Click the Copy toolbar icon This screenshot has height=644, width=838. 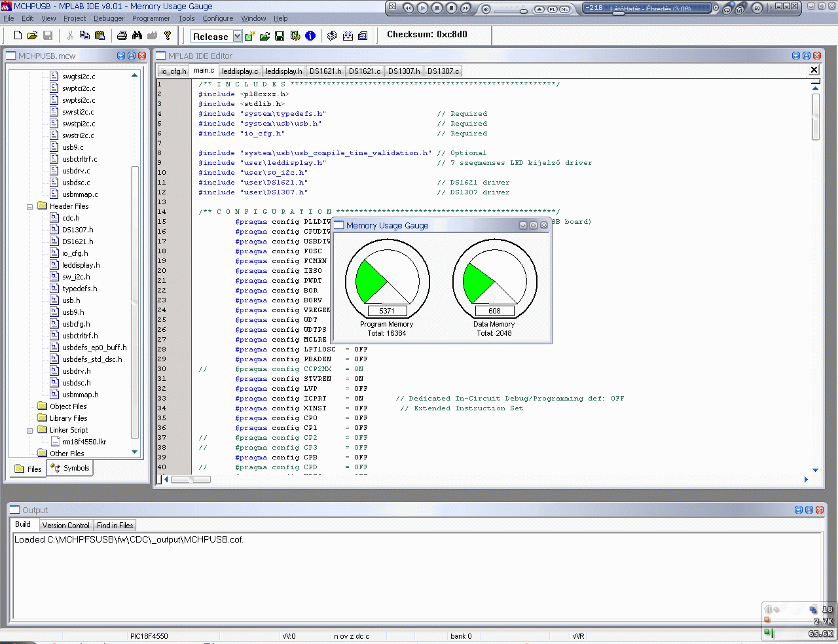coord(84,35)
